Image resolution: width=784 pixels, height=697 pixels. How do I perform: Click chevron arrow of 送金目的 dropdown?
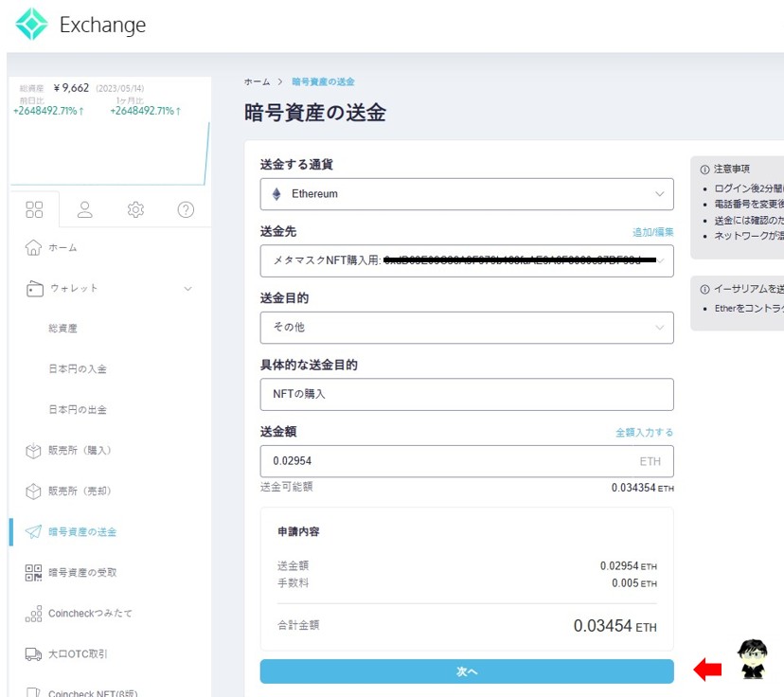click(x=660, y=328)
